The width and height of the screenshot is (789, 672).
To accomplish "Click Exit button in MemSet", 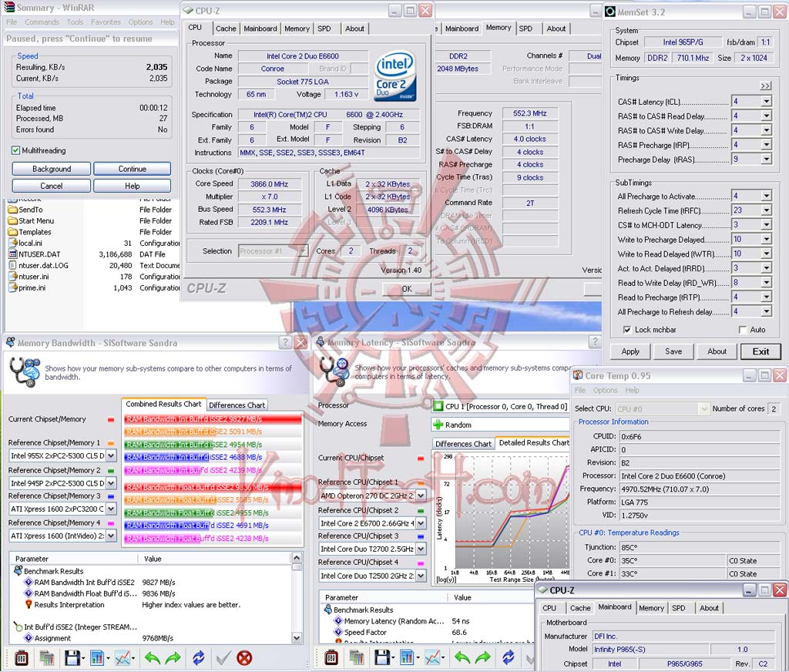I will 760,351.
